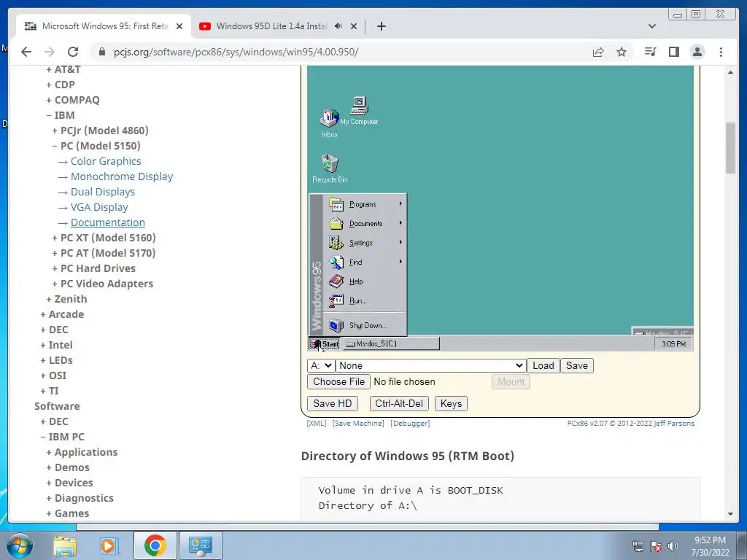
Task: Expand the Applications tree entry
Action: click(x=82, y=452)
